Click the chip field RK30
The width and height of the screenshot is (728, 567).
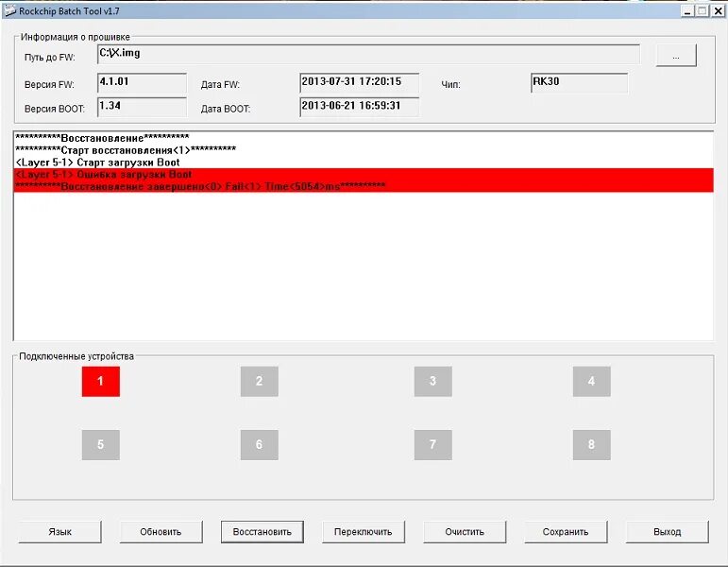pos(580,83)
